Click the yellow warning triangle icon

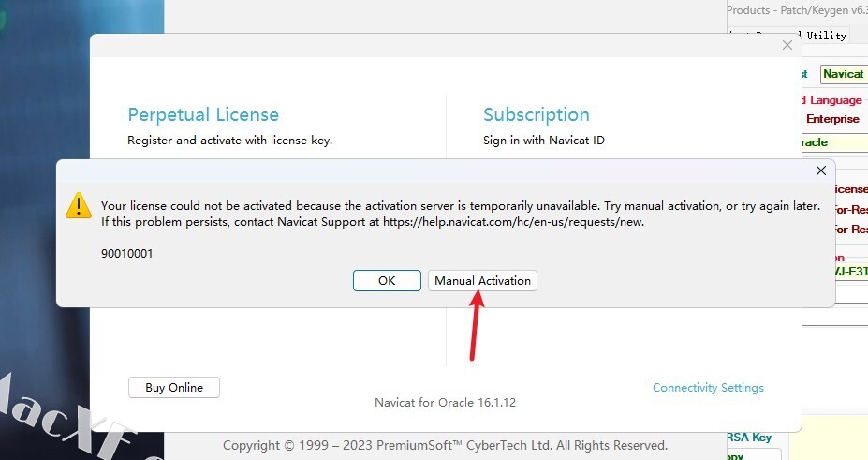coord(79,206)
